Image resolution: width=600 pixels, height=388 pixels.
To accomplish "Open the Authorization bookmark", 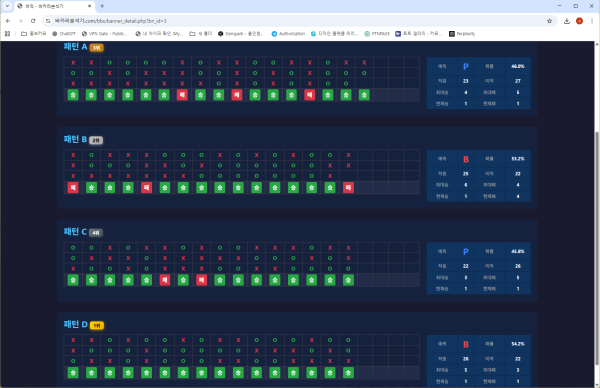I will pos(288,34).
